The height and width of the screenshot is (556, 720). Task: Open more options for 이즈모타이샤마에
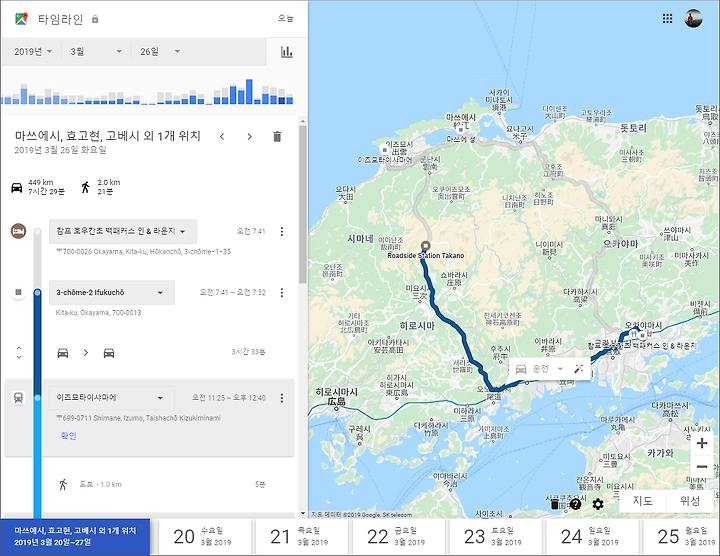pos(282,398)
